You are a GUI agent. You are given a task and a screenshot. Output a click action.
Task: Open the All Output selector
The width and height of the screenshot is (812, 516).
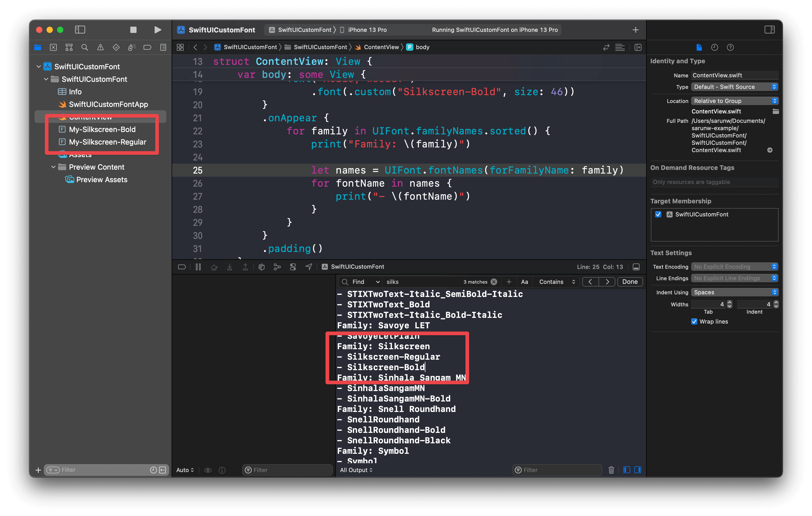click(356, 470)
